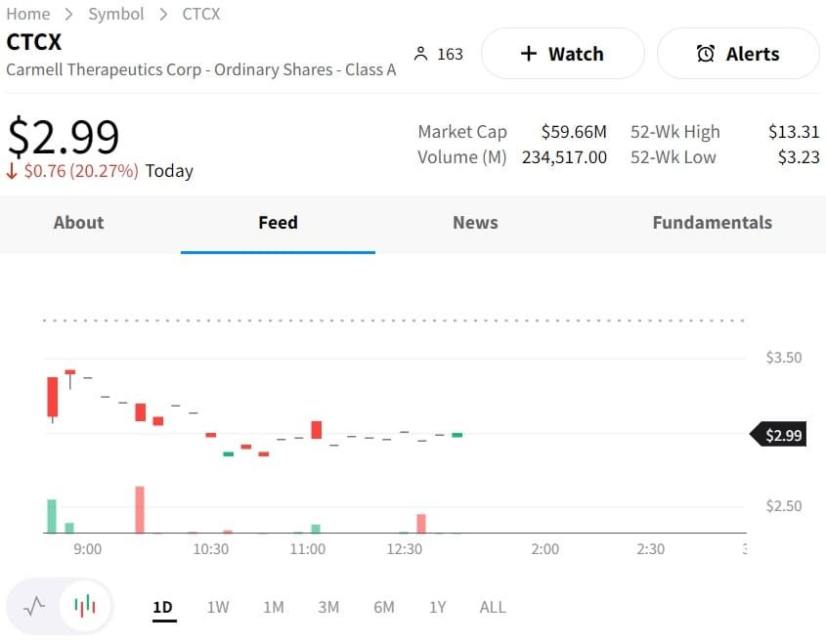Screen dimensions: 826x644
Task: Switch to line chart view icon
Action: (x=34, y=606)
